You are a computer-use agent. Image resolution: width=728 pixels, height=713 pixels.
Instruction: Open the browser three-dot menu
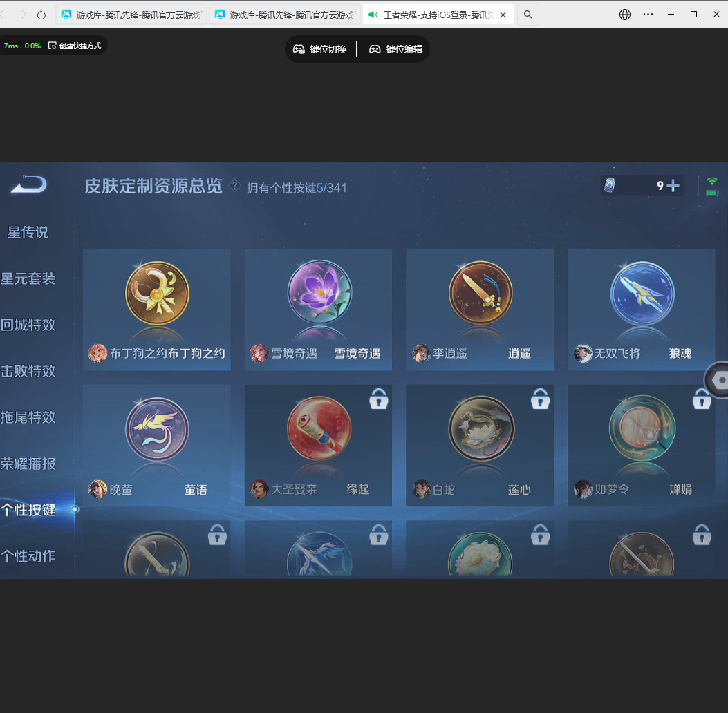coord(648,14)
